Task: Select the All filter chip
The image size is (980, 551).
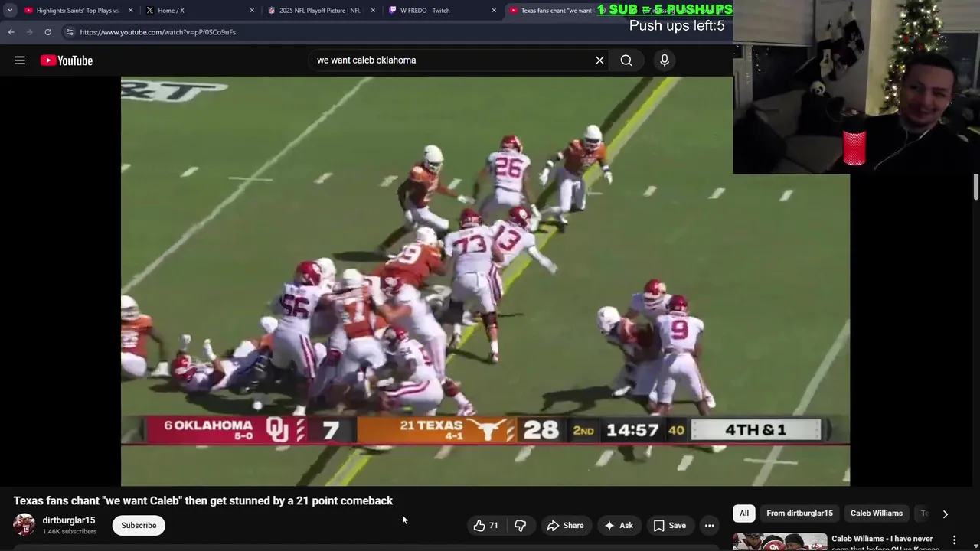Action: (744, 514)
